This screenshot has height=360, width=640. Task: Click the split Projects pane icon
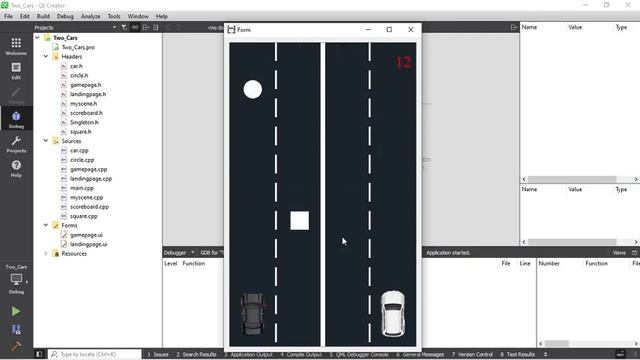pyautogui.click(x=146, y=27)
